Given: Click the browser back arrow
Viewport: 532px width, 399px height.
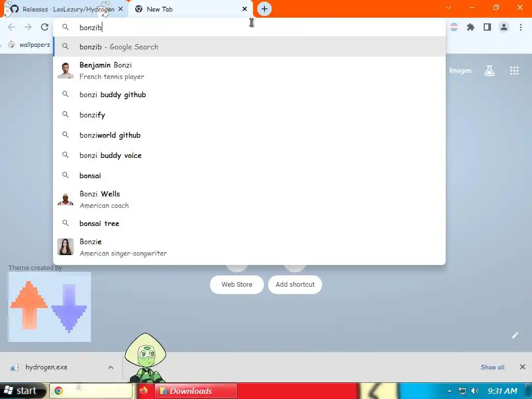Looking at the screenshot, I should tap(11, 27).
